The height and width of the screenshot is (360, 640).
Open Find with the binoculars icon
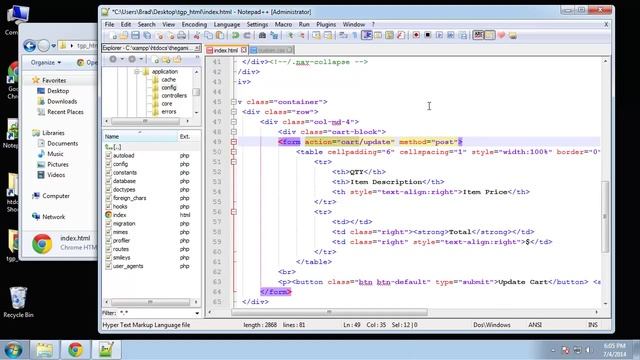(x=262, y=36)
